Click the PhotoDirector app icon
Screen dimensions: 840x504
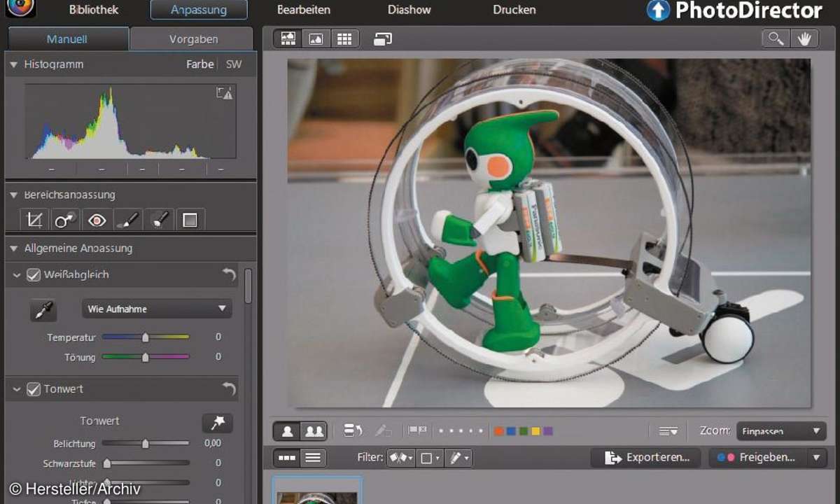click(21, 7)
